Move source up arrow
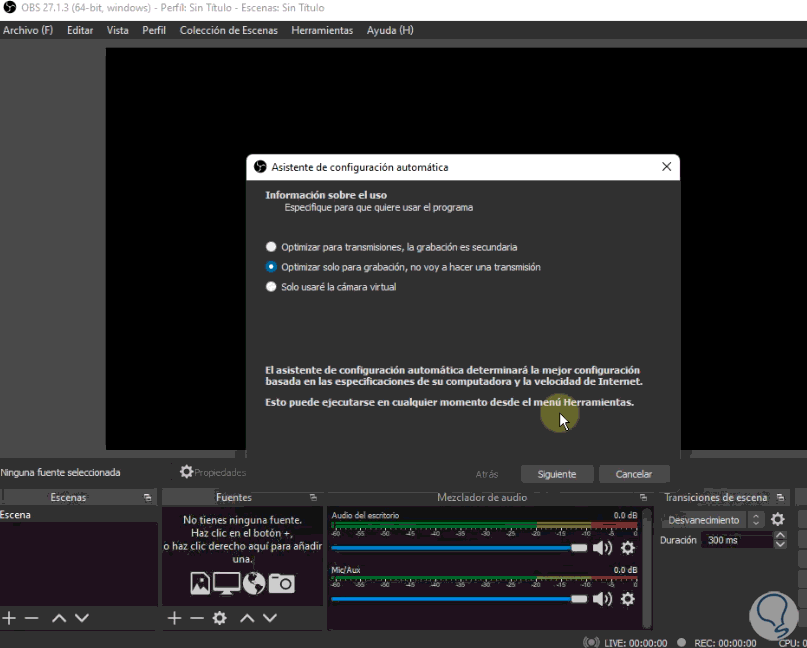The image size is (807, 648). coord(247,618)
